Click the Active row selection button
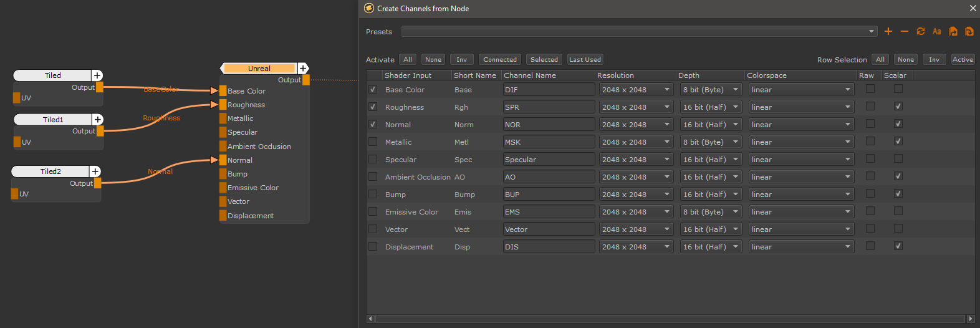980x328 pixels. click(x=963, y=60)
